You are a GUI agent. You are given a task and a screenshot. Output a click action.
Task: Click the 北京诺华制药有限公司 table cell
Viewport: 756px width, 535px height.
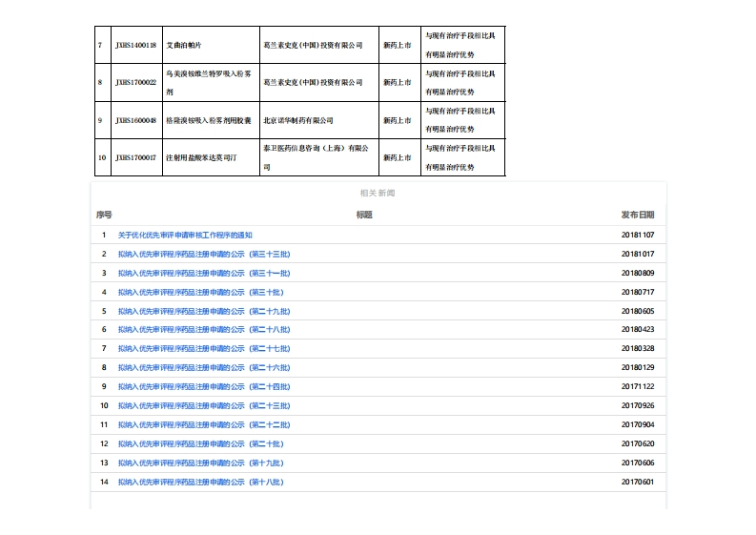(x=297, y=121)
